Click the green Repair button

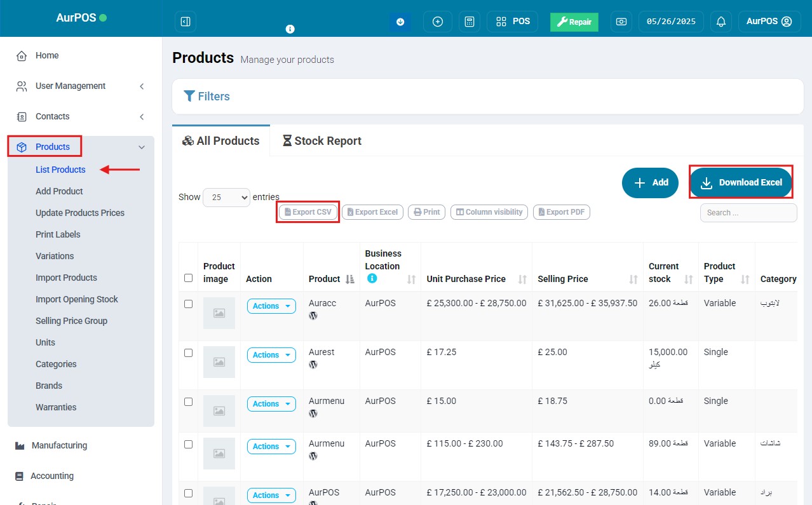tap(574, 22)
